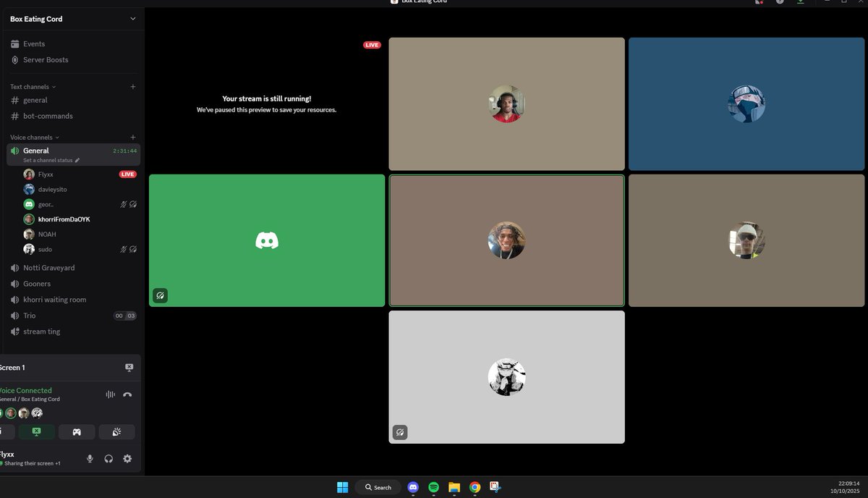Select the grey tile with black-and-white avatar
This screenshot has width=868, height=498.
point(506,377)
